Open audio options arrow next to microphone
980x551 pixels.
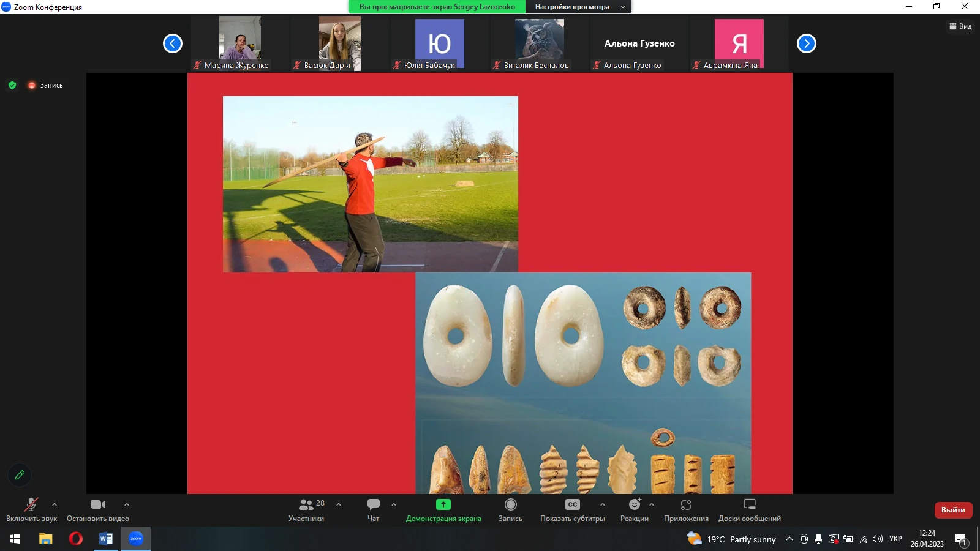pos(55,504)
